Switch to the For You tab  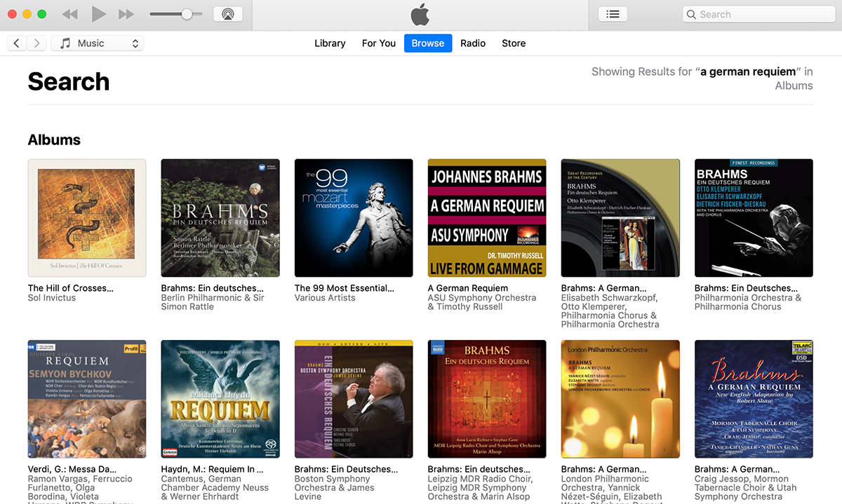(379, 43)
